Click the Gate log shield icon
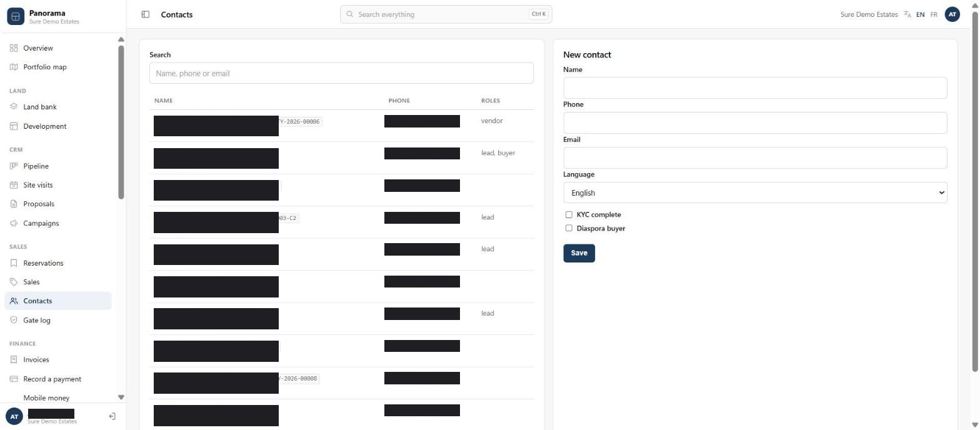The height and width of the screenshot is (430, 980). point(14,320)
